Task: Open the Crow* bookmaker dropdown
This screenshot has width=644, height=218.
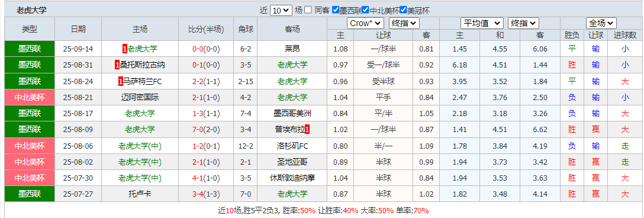Action: click(366, 24)
